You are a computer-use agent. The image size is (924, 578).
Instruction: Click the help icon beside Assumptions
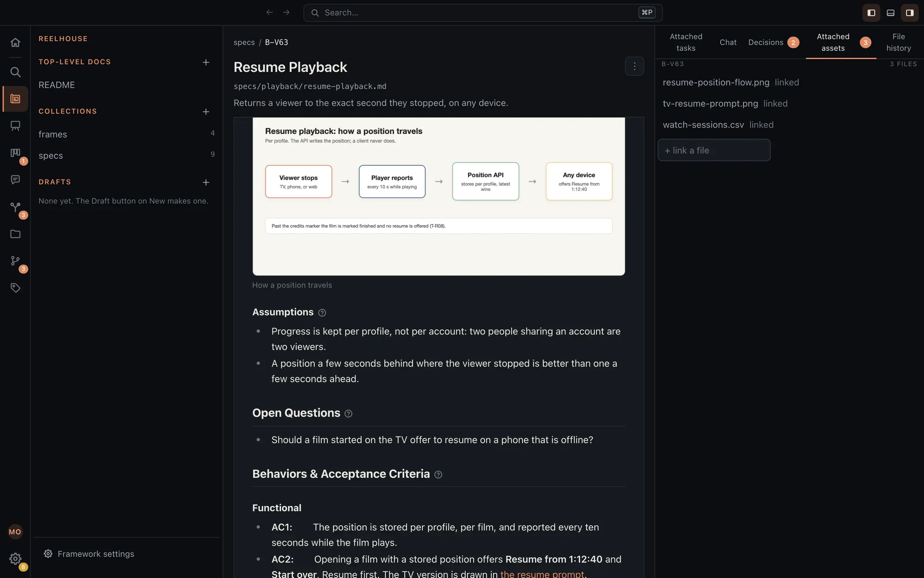pyautogui.click(x=322, y=313)
